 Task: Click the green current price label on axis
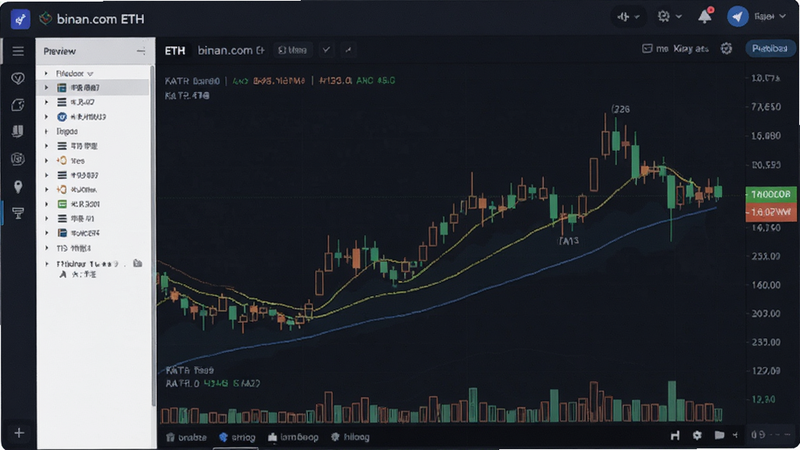[x=770, y=194]
